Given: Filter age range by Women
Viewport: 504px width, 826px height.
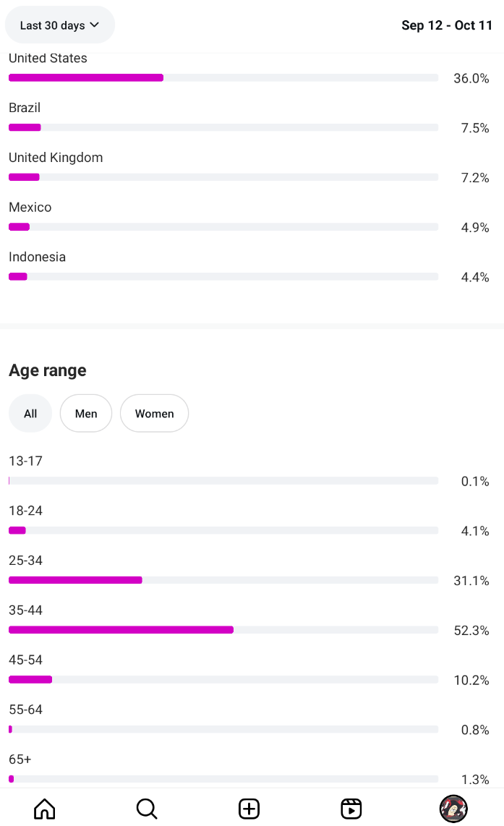Looking at the screenshot, I should pos(154,414).
